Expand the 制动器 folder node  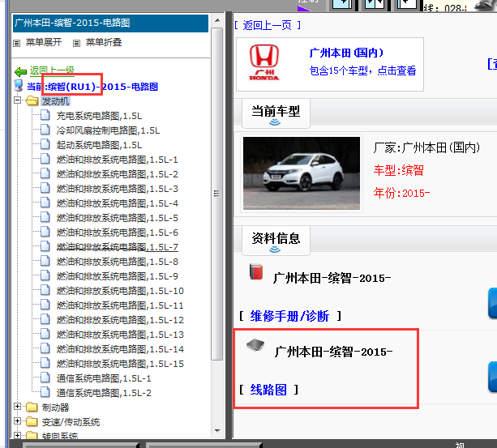(18, 407)
